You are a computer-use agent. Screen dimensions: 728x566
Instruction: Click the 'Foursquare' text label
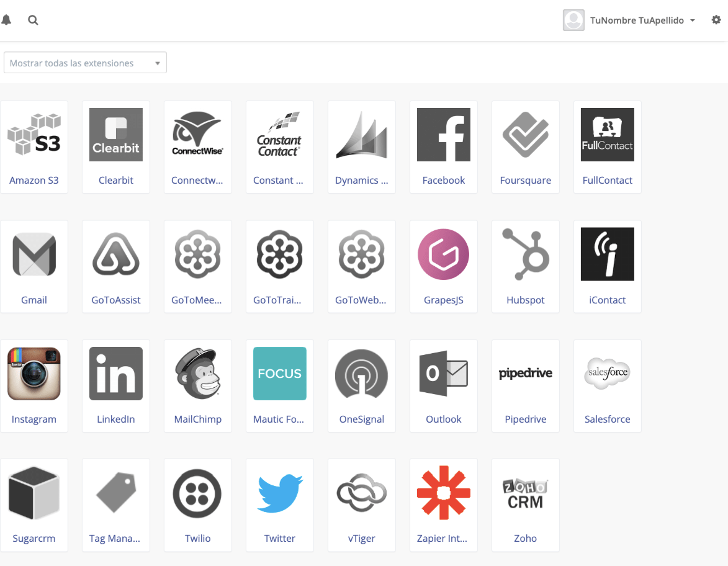(526, 180)
